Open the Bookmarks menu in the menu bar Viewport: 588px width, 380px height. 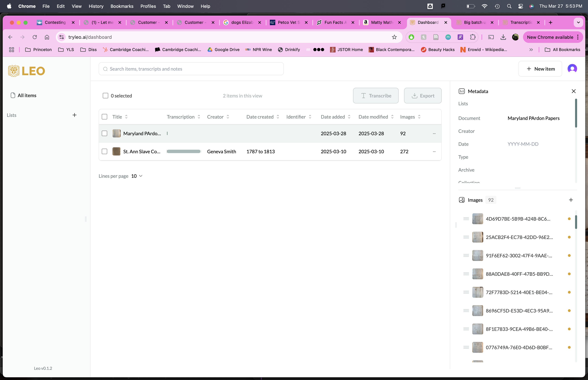pos(122,6)
